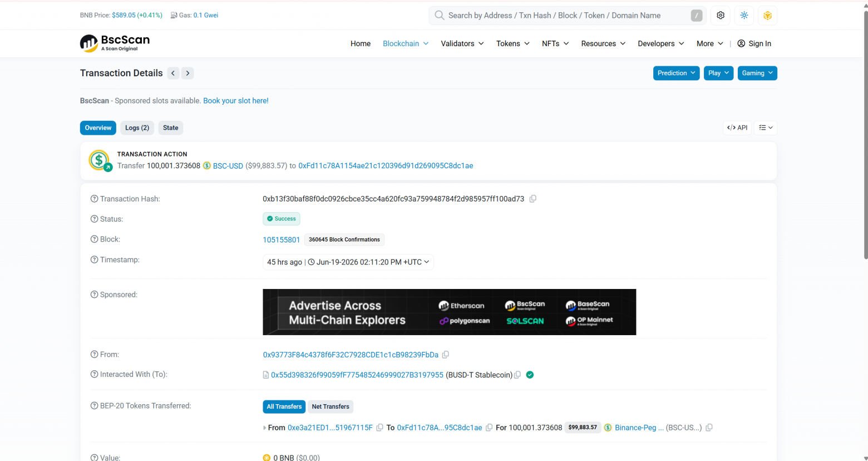Screen dimensions: 868x461
Task: Open the More menu
Action: [x=710, y=43]
